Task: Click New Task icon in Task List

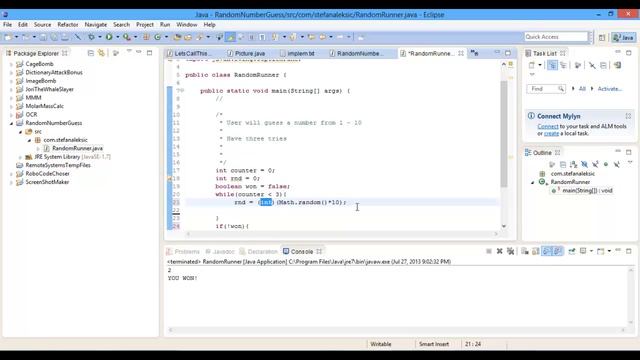Action: (x=531, y=65)
